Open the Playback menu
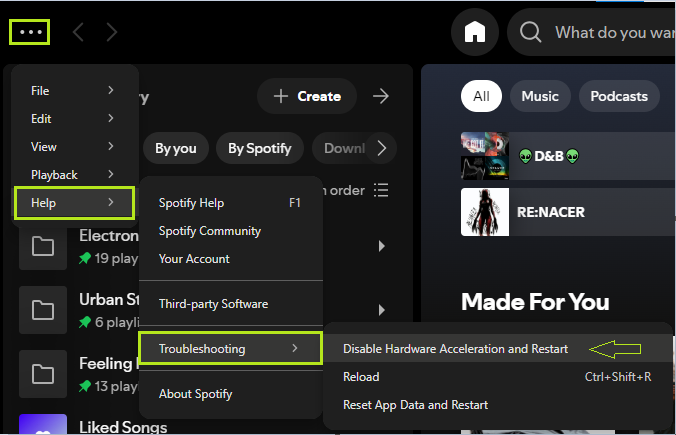676x435 pixels. pos(74,175)
